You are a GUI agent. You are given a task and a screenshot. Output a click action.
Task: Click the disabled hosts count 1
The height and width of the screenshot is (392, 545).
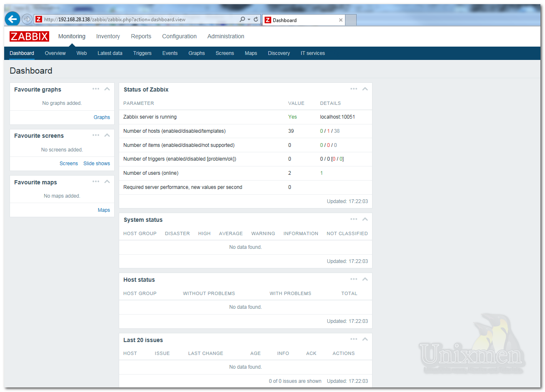[328, 131]
